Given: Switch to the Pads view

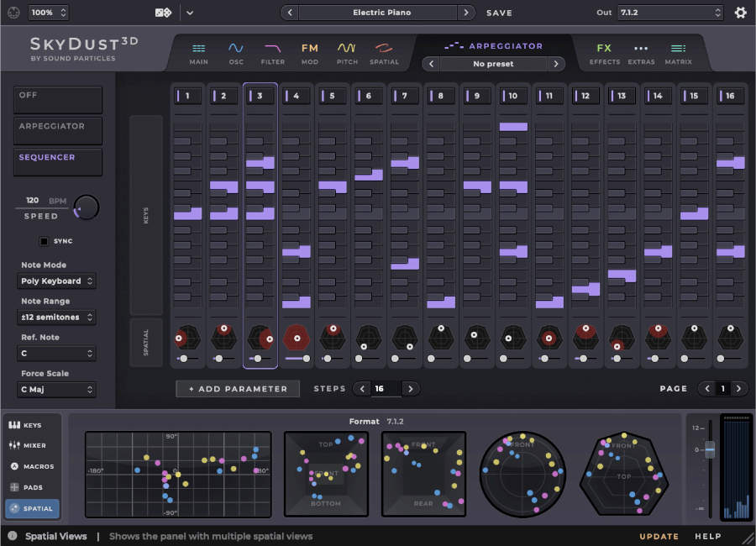Looking at the screenshot, I should tap(31, 487).
